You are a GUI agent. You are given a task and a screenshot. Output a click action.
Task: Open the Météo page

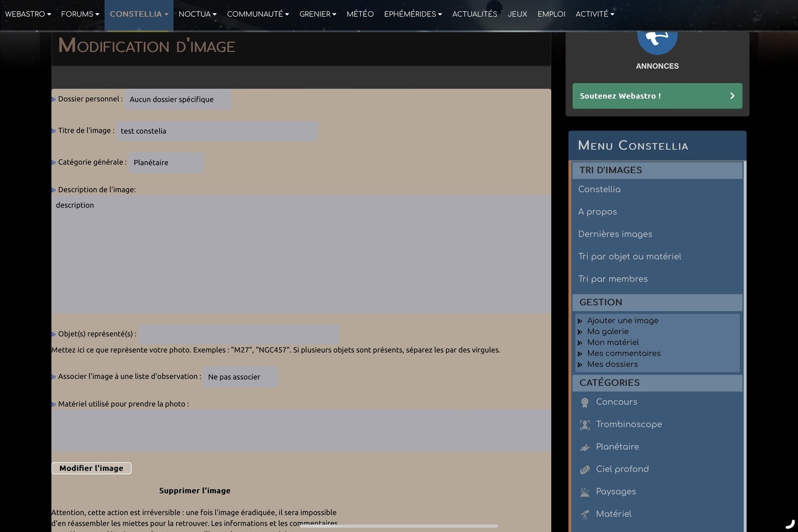360,14
